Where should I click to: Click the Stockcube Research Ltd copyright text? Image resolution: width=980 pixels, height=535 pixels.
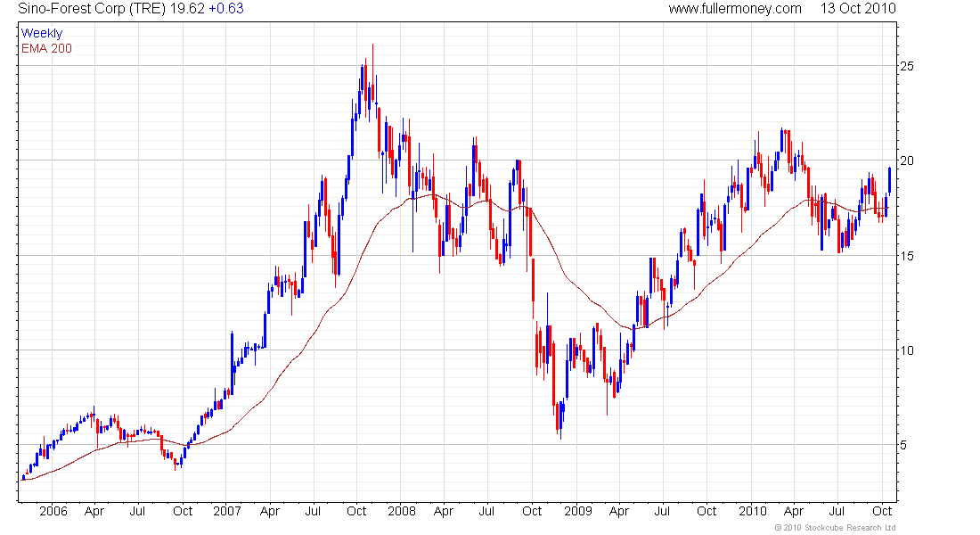click(x=835, y=528)
